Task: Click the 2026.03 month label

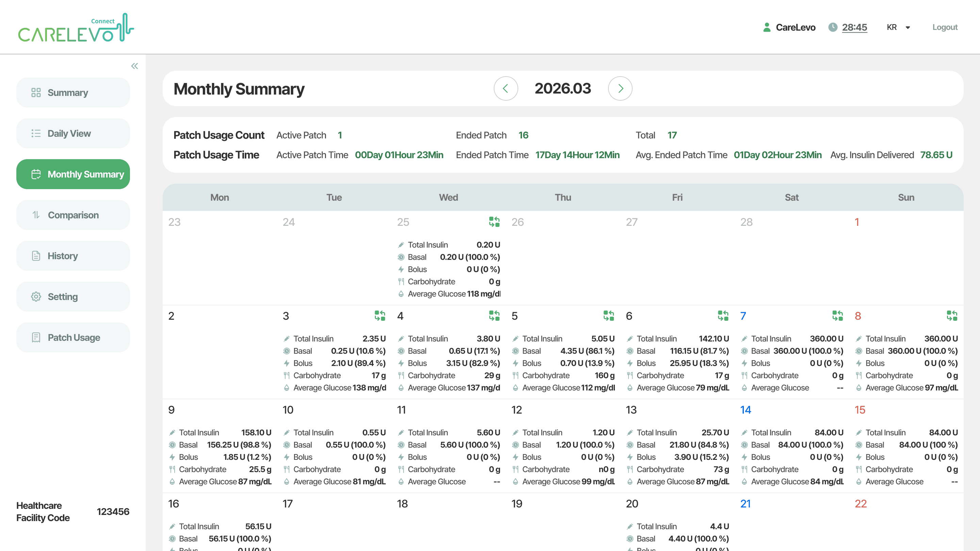Action: pos(563,88)
